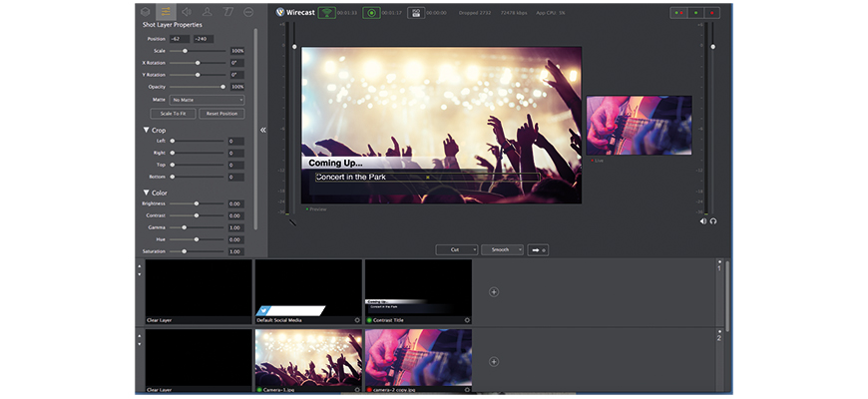868x399 pixels.
Task: Click the Reset Position button
Action: [221, 114]
